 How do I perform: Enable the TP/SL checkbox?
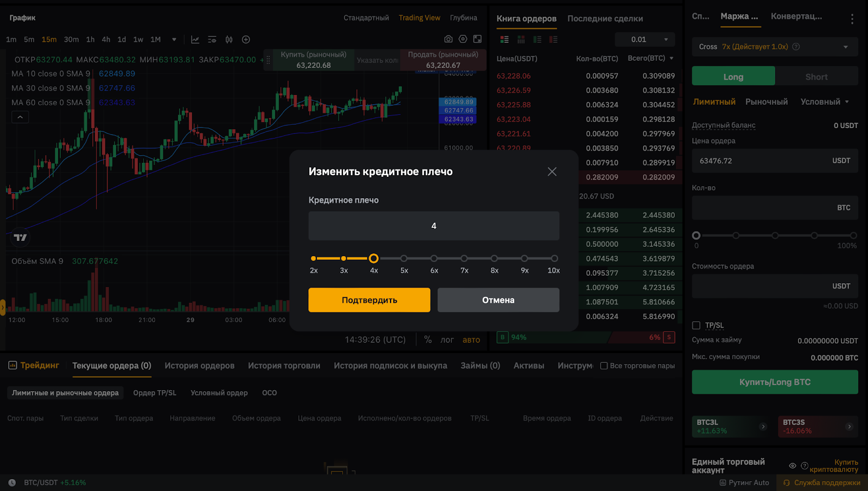(x=696, y=326)
